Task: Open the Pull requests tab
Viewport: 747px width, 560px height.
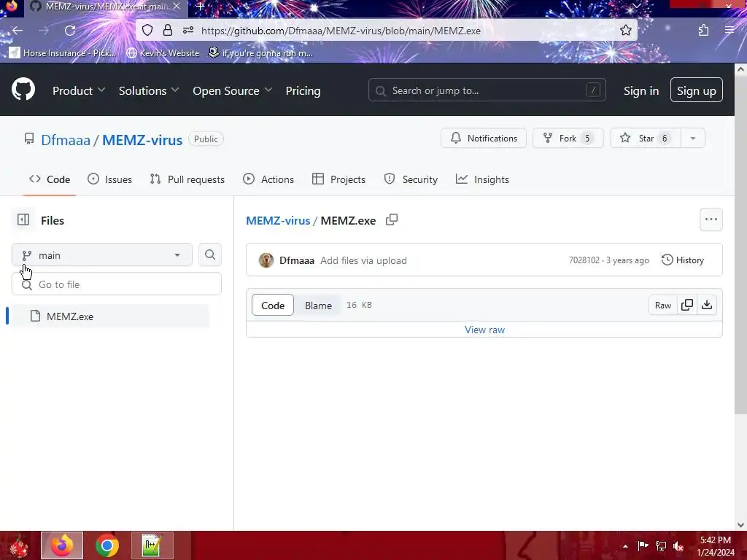Action: click(x=187, y=179)
